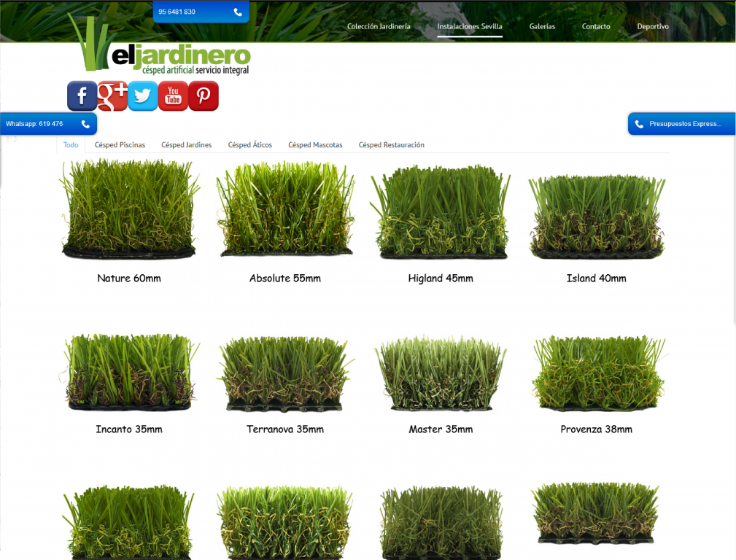Screen dimensions: 736x560
Task: Open the Facebook social icon
Action: pyautogui.click(x=82, y=96)
